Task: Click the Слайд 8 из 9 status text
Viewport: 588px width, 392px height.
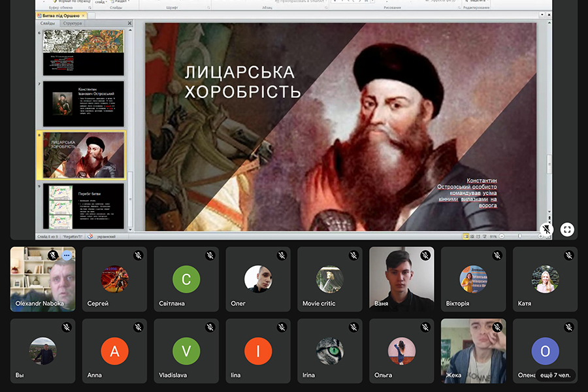Action: pyautogui.click(x=47, y=237)
